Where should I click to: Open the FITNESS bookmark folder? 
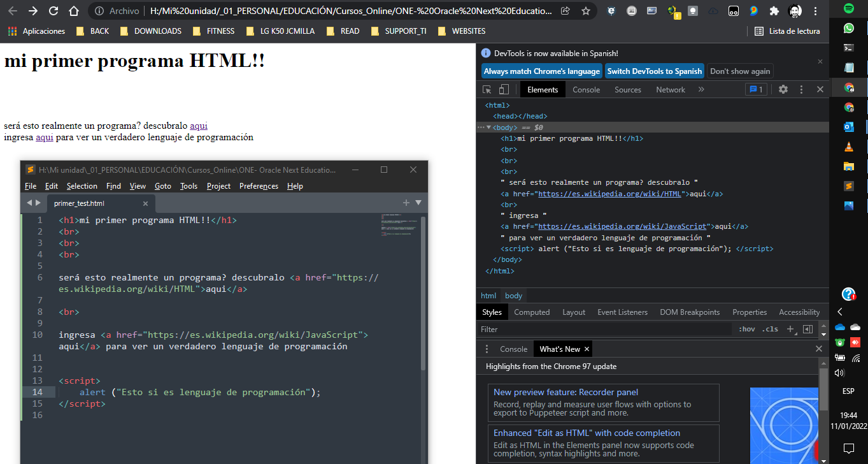(x=213, y=31)
